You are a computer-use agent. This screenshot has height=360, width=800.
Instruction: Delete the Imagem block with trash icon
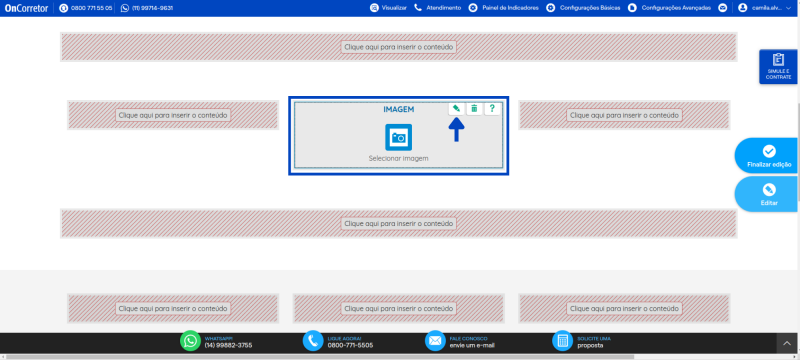click(474, 109)
